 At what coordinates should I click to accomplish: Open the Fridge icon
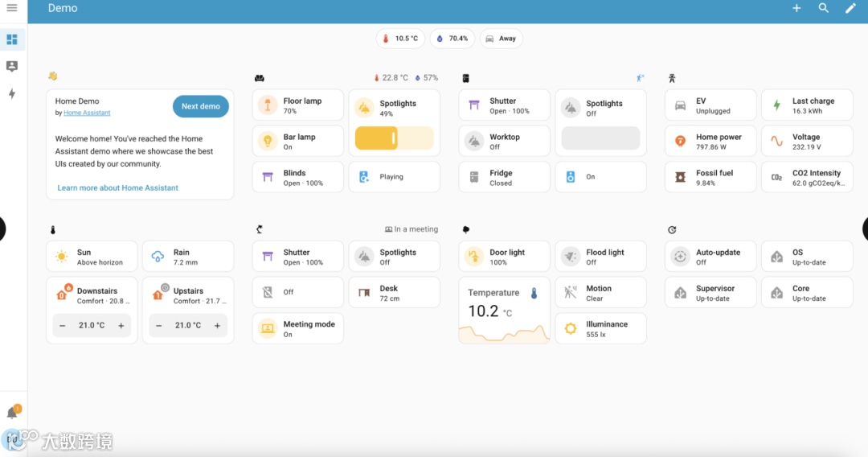point(474,177)
